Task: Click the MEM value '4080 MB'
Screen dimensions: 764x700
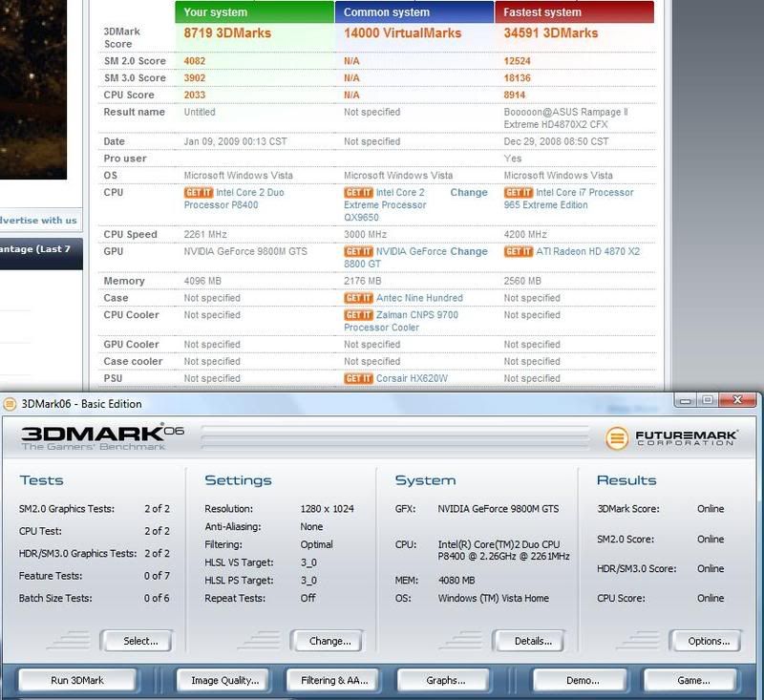Action: (x=456, y=581)
